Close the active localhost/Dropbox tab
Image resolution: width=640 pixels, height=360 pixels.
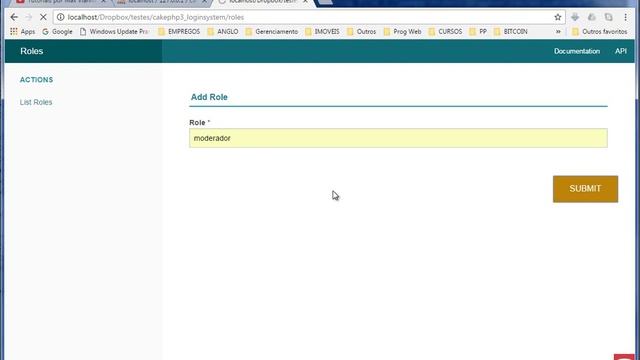305,2
